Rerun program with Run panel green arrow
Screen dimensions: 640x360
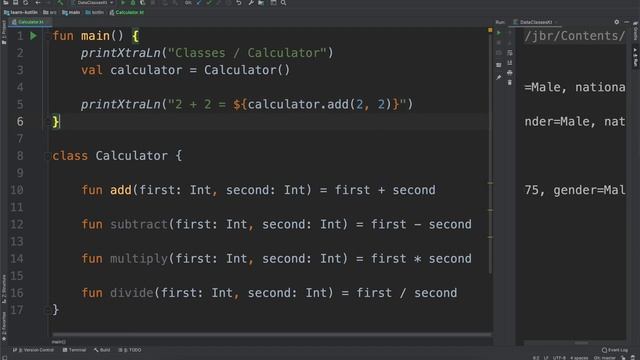click(x=499, y=33)
